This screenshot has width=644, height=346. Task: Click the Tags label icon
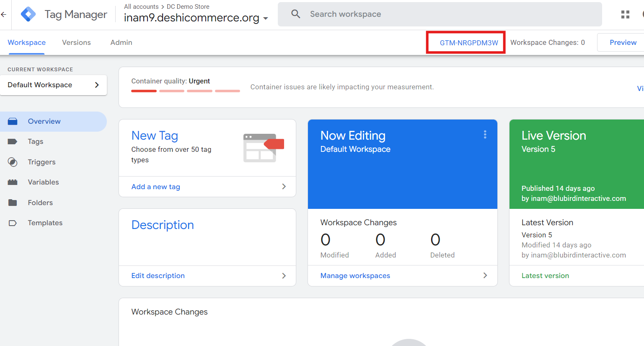13,142
